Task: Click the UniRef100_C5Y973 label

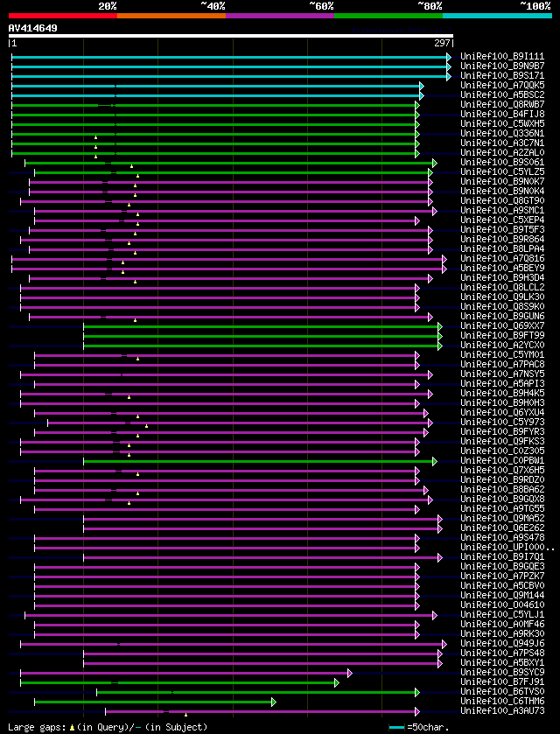Action: tap(502, 423)
